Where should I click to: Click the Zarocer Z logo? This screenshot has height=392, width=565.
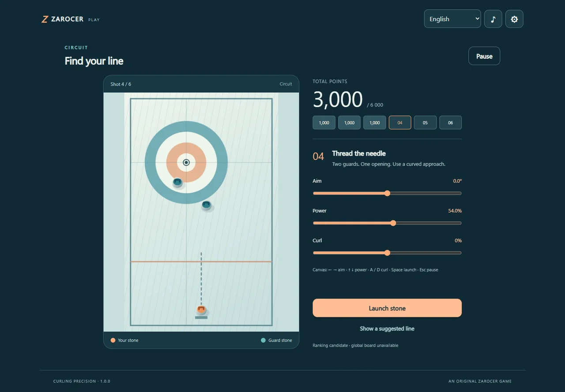[45, 19]
